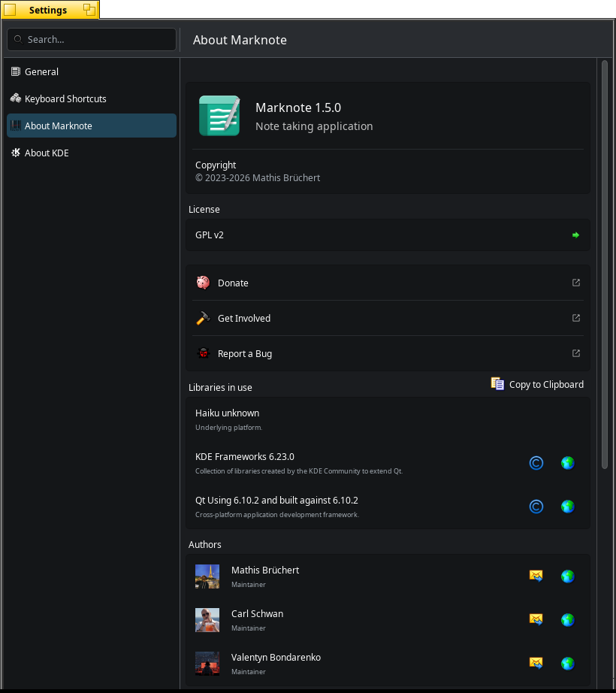Click the Settings window title tab

pos(48,10)
